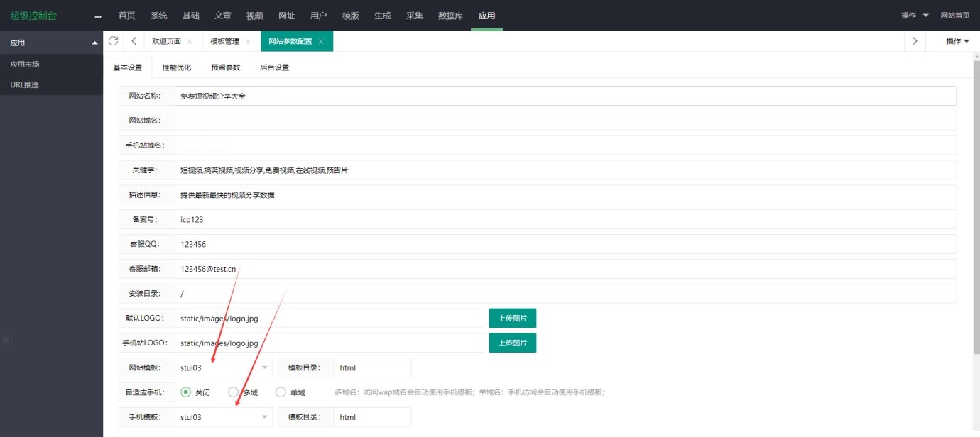Click the empty 手机站域名 input field
The image size is (980, 437).
tap(565, 145)
